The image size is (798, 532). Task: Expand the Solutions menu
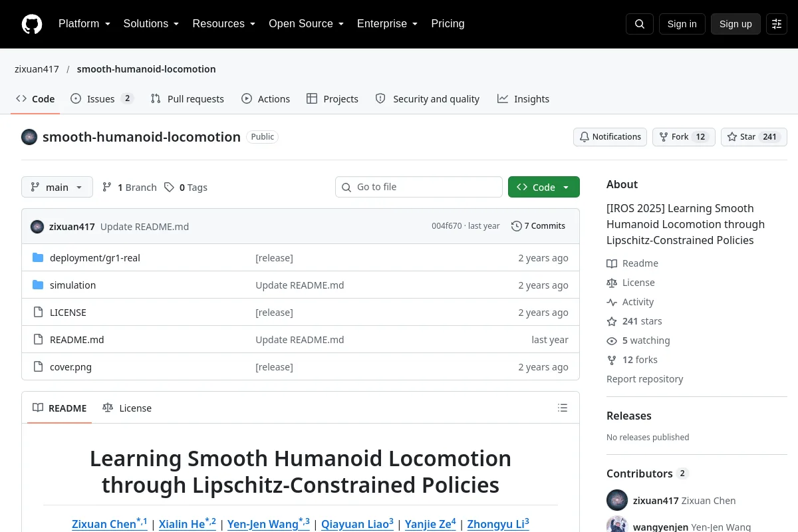[151, 24]
